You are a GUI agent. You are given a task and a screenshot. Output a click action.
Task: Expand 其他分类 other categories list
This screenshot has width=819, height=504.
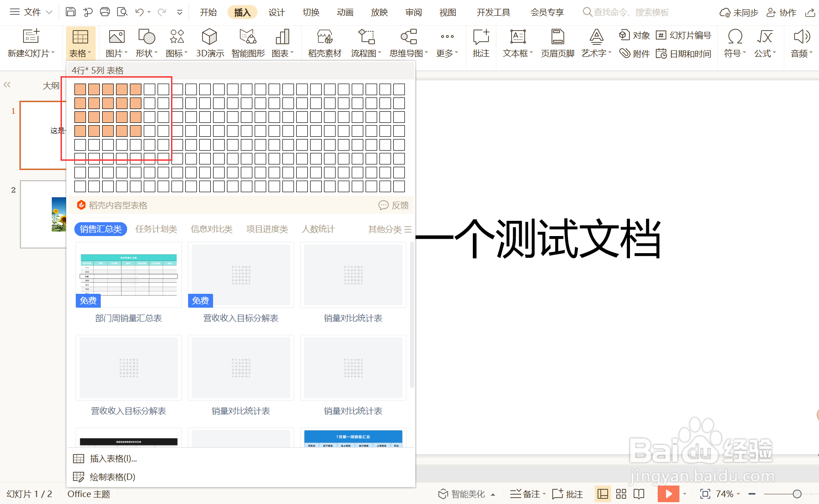(390, 229)
